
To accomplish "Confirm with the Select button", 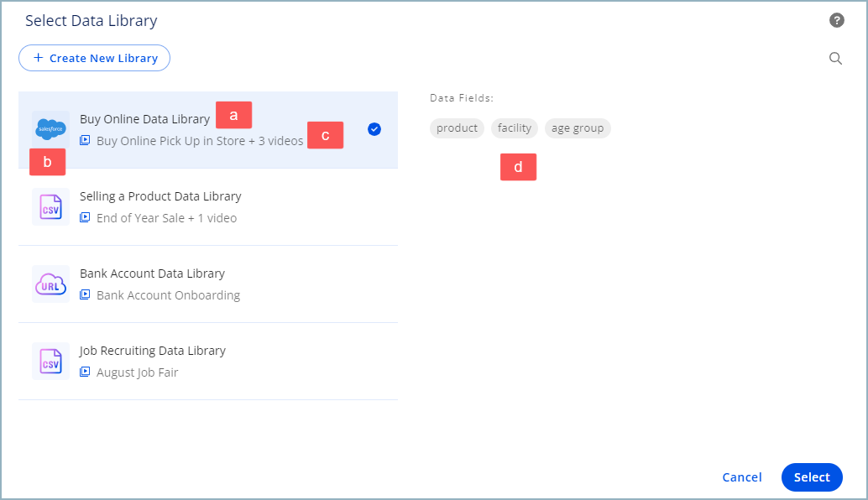I will point(812,477).
